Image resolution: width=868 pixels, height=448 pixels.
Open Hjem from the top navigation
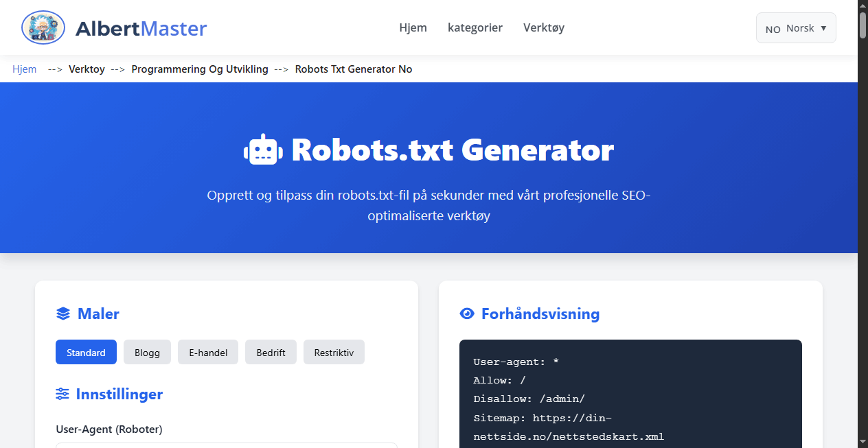pos(413,27)
